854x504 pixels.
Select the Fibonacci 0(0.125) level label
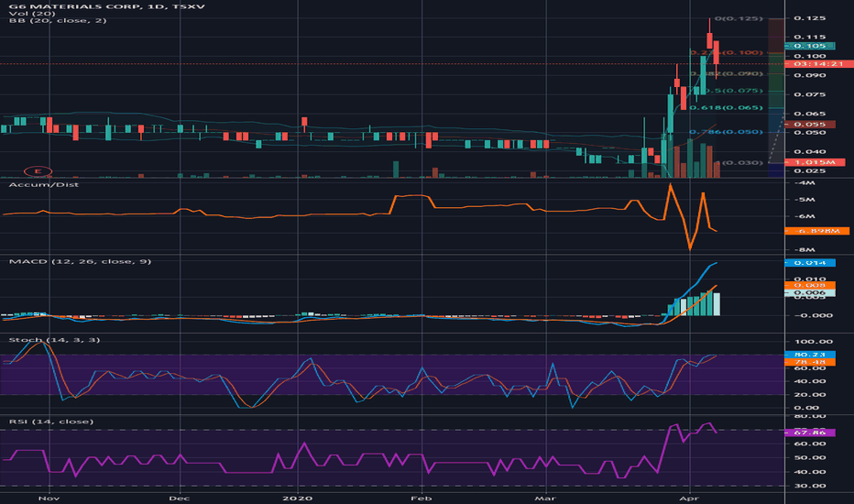click(739, 18)
